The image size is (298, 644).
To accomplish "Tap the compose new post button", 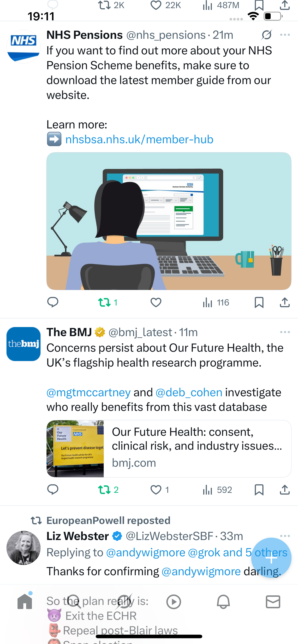I will 271,558.
